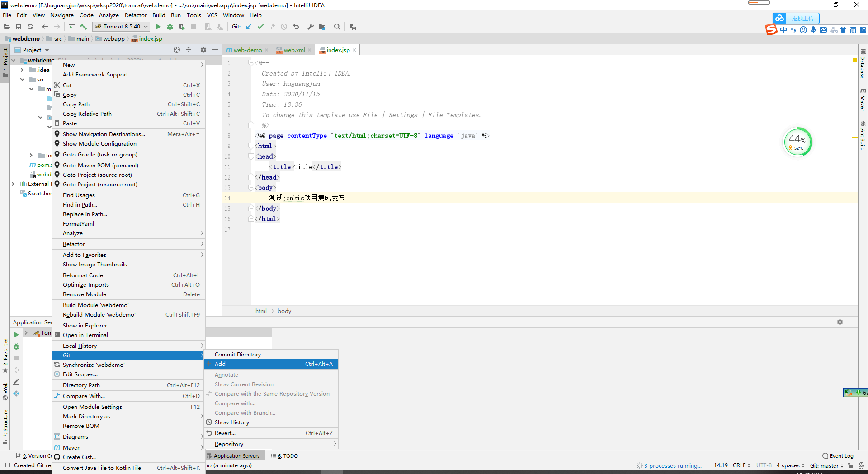Click the Back navigation arrow
The width and height of the screenshot is (868, 474).
tap(45, 27)
